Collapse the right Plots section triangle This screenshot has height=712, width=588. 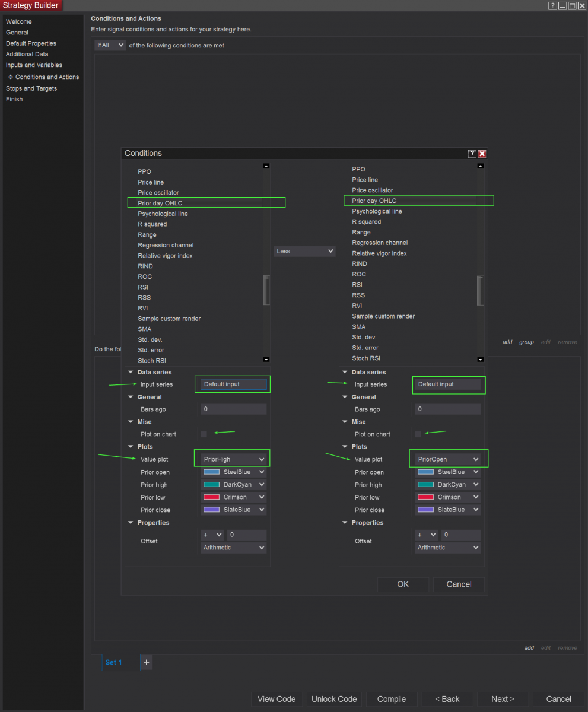pyautogui.click(x=345, y=447)
